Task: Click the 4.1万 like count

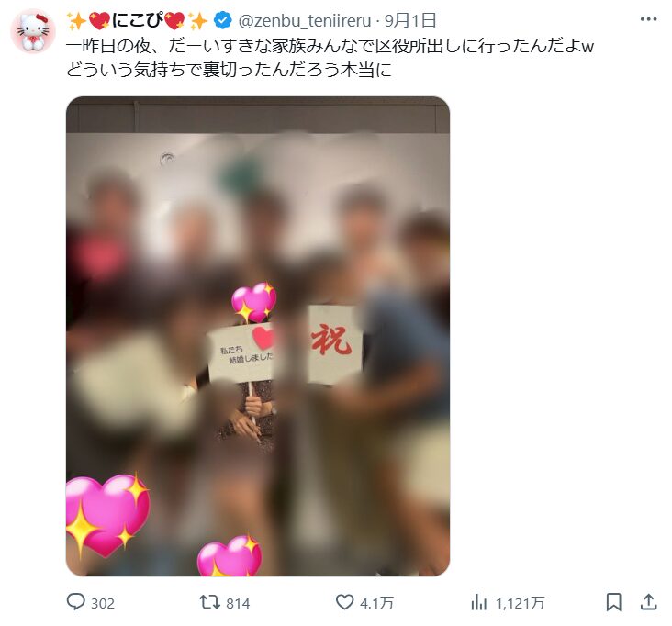Action: (x=376, y=603)
